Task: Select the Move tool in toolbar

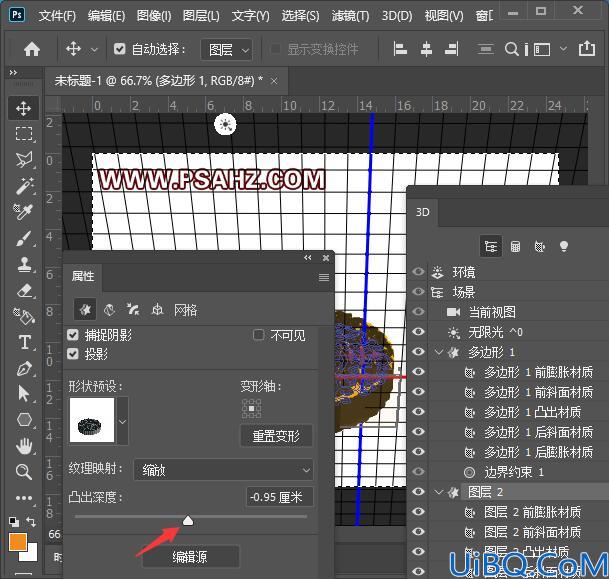Action: pos(24,108)
